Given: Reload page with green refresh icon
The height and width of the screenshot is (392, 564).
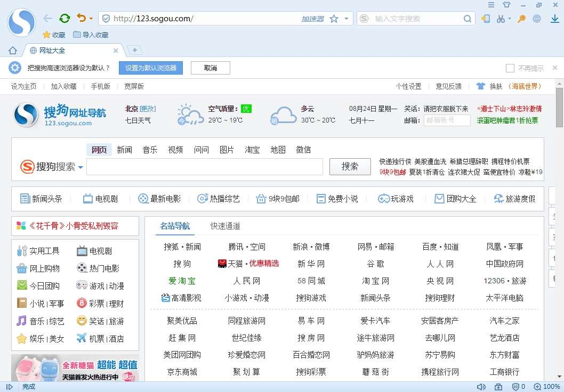Looking at the screenshot, I should coord(65,18).
